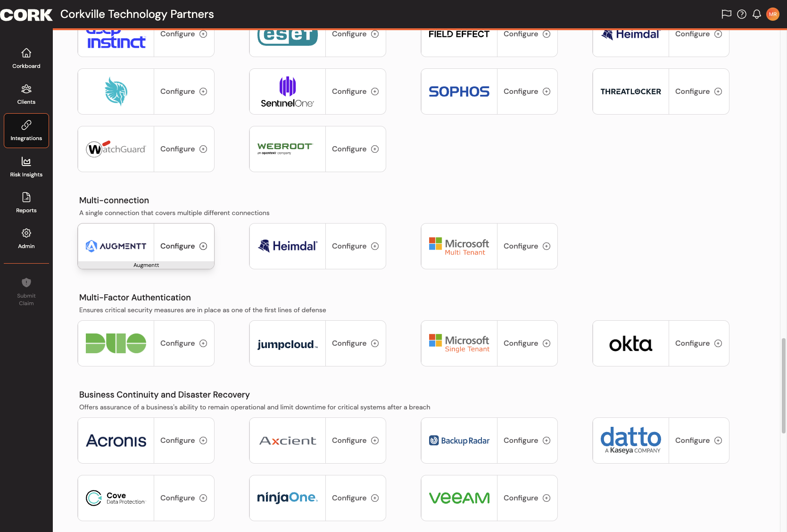Image resolution: width=787 pixels, height=532 pixels.
Task: Click the Corkville Technology Partners title
Action: (x=137, y=14)
